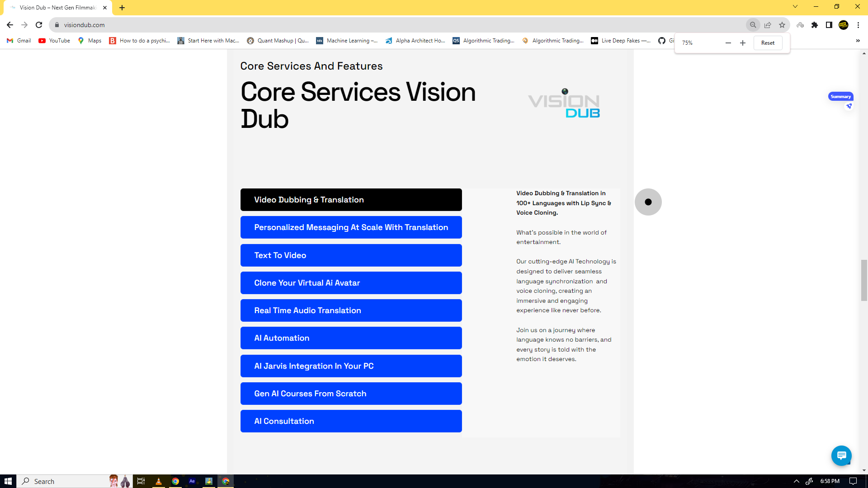Open the chat bubble widget
Screen dimensions: 868x488
[841, 455]
